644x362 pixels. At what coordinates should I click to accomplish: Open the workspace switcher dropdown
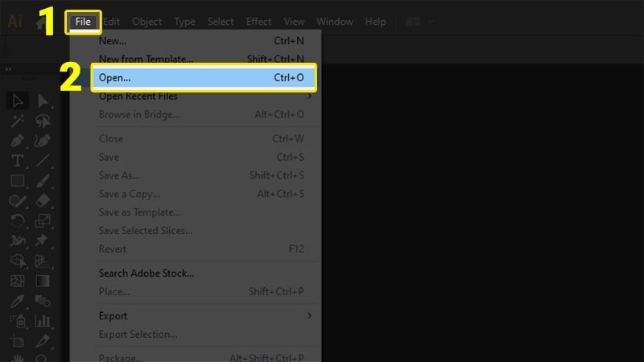point(420,22)
